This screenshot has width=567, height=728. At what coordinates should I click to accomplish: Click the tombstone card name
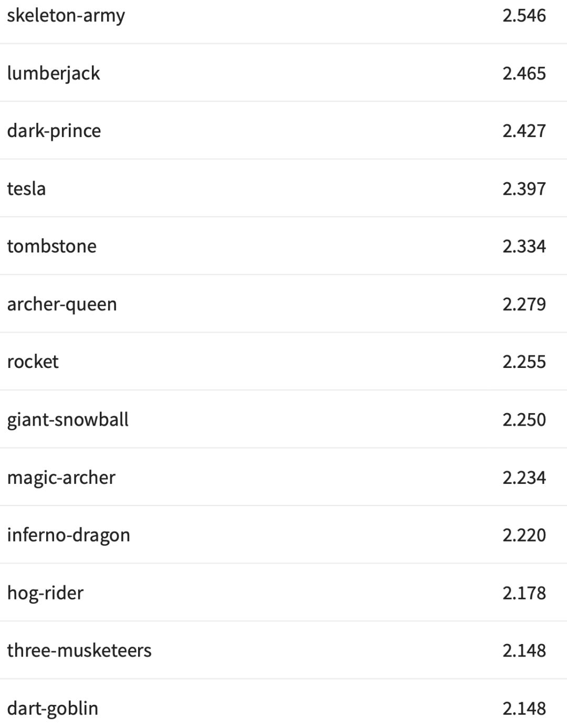51,246
